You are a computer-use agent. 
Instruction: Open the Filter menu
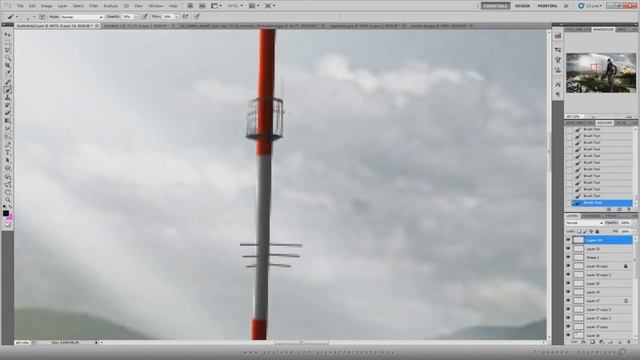pyautogui.click(x=93, y=6)
